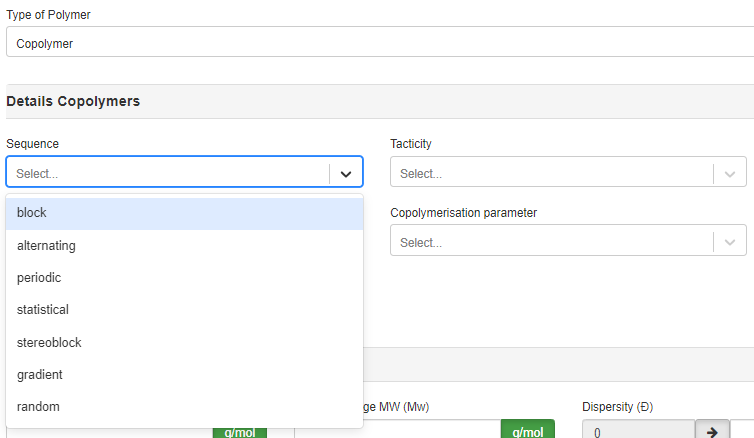This screenshot has width=754, height=438.
Task: Click the leftmost g/mol unit button
Action: 239,431
